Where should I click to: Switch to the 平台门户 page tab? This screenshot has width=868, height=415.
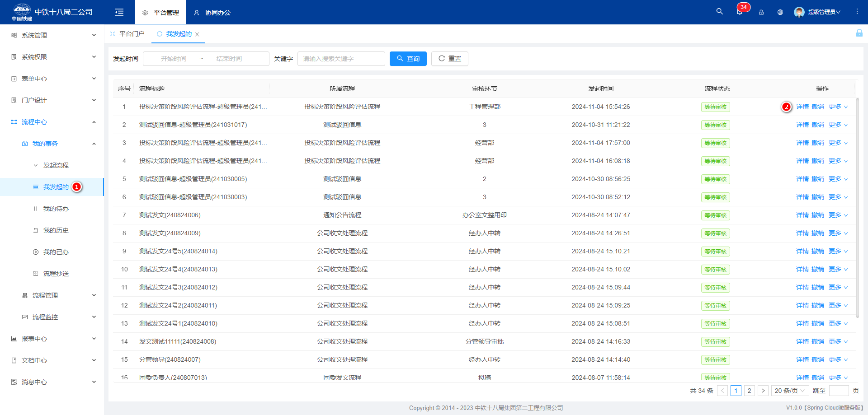pos(127,34)
